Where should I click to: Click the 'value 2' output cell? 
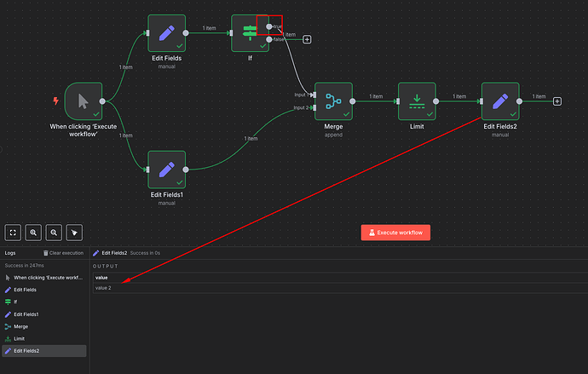(103, 288)
